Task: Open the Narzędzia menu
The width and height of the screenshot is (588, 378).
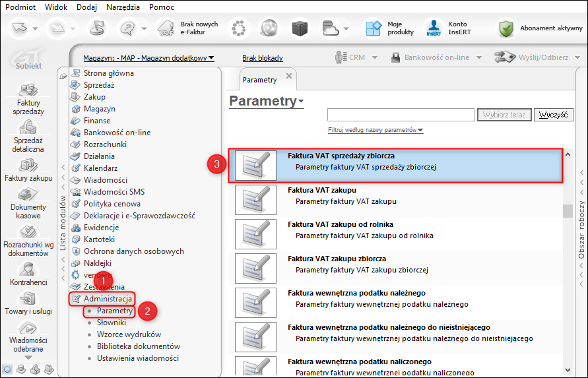Action: pyautogui.click(x=123, y=7)
